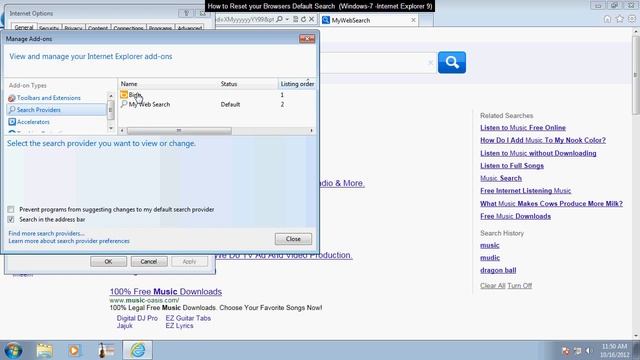The width and height of the screenshot is (640, 360).
Task: Switch to Security tab in Internet Options
Action: (49, 28)
